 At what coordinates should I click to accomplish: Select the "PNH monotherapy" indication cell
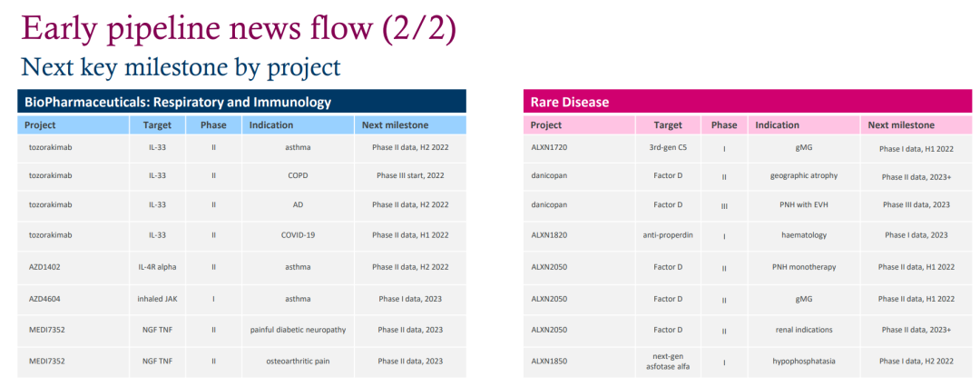click(x=804, y=267)
